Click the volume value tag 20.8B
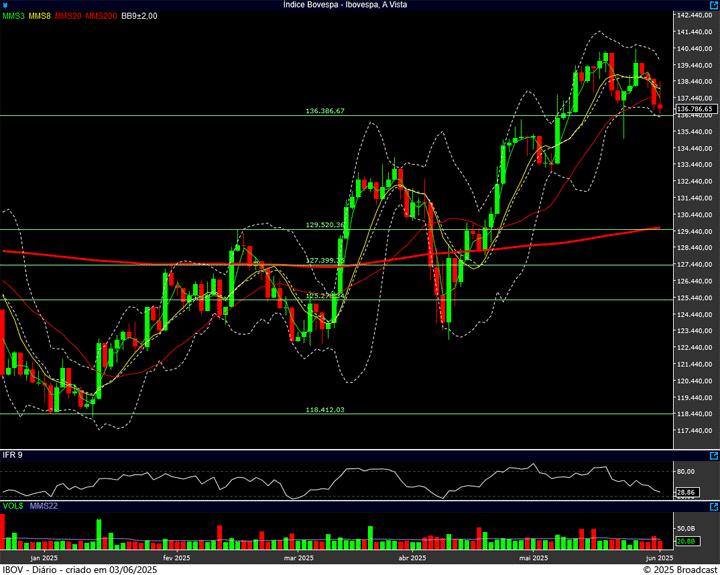 click(x=686, y=541)
